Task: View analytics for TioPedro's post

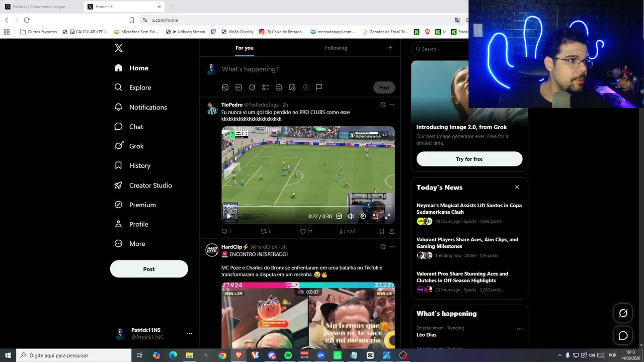Action: point(347,232)
